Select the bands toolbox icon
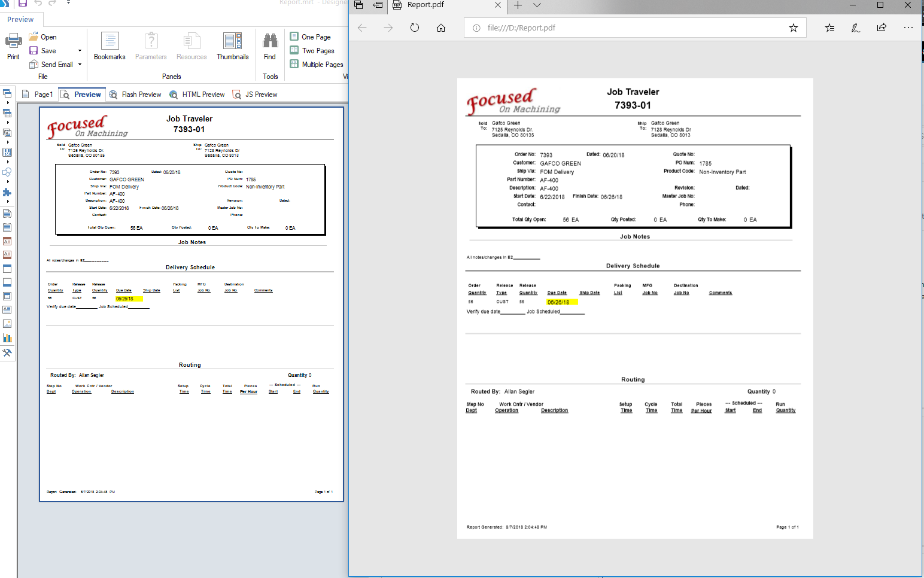Image resolution: width=924 pixels, height=578 pixels. point(7,93)
